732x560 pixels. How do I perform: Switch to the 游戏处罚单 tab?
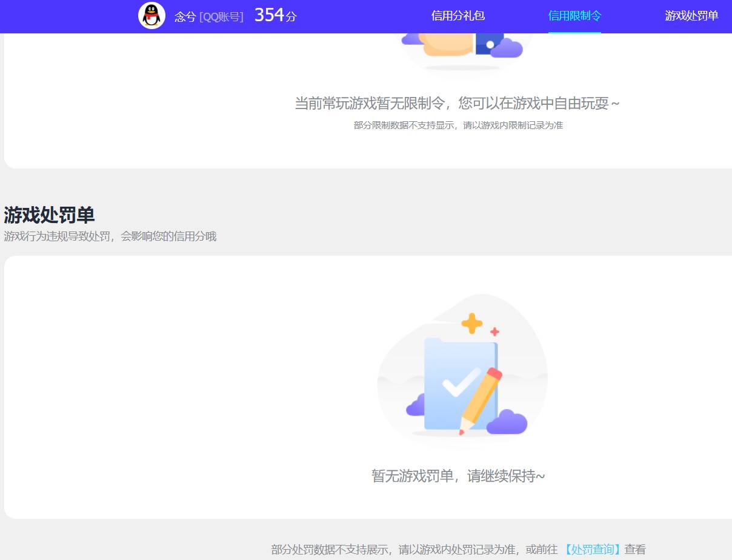click(691, 16)
